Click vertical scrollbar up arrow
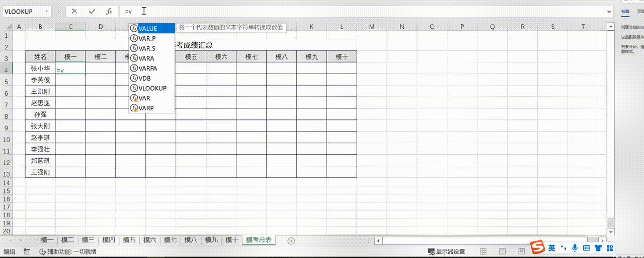The width and height of the screenshot is (644, 258). [610, 26]
